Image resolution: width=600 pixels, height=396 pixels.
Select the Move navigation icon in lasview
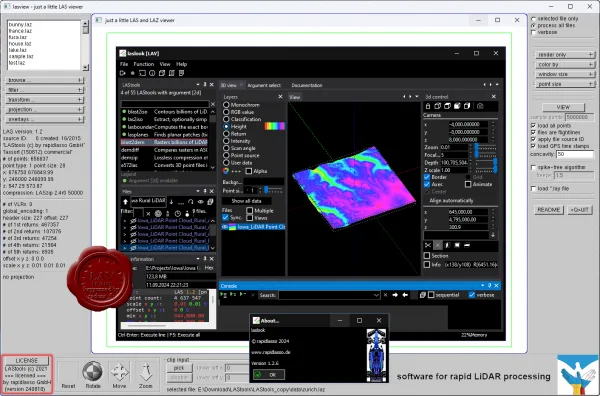point(119,372)
